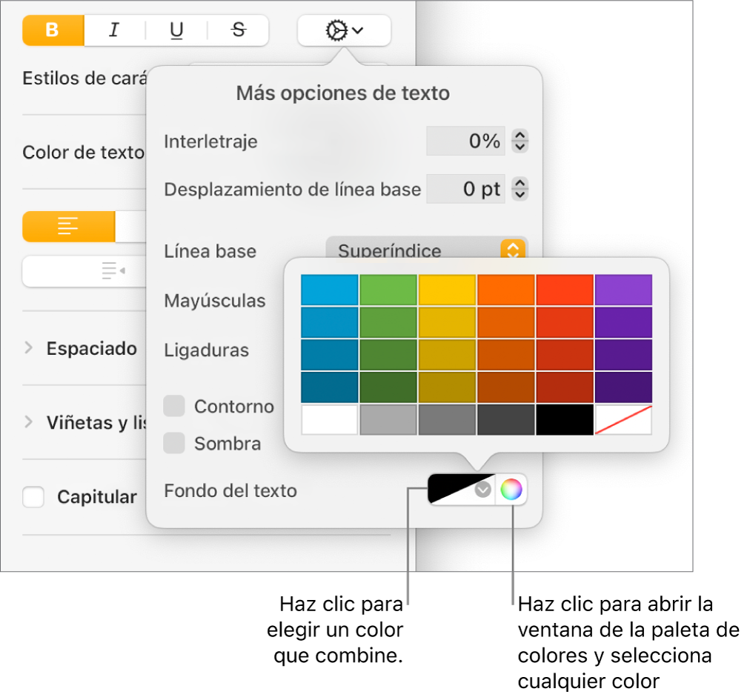Click the Interletraje stepper arrows
The image size is (750, 700).
[x=520, y=141]
